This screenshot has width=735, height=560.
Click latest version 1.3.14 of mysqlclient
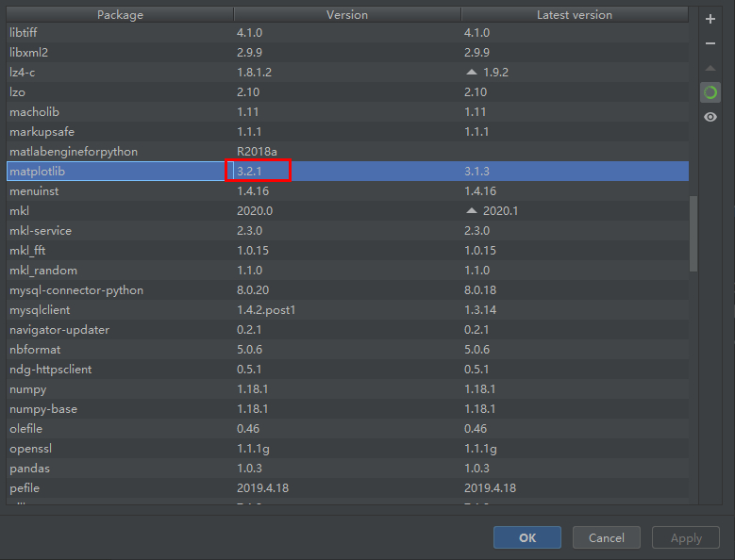(480, 310)
